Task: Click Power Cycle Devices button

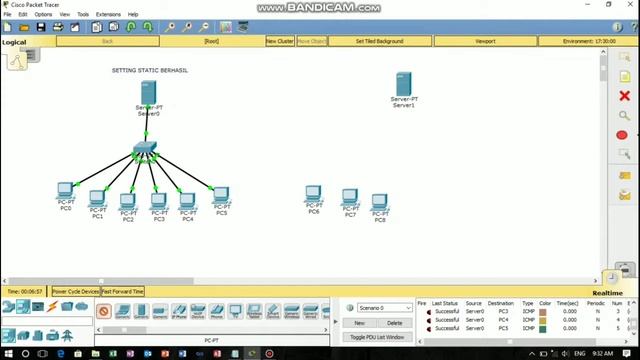Action: click(76, 291)
